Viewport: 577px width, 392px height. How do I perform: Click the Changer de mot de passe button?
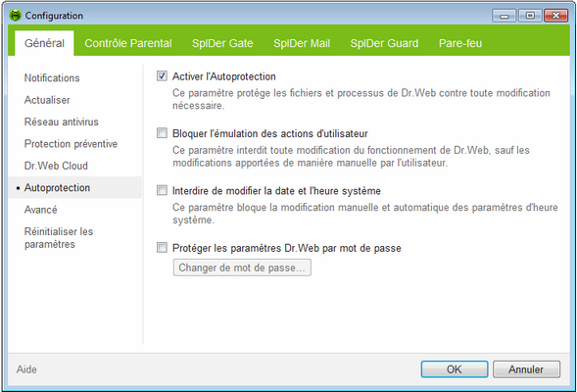coord(242,268)
